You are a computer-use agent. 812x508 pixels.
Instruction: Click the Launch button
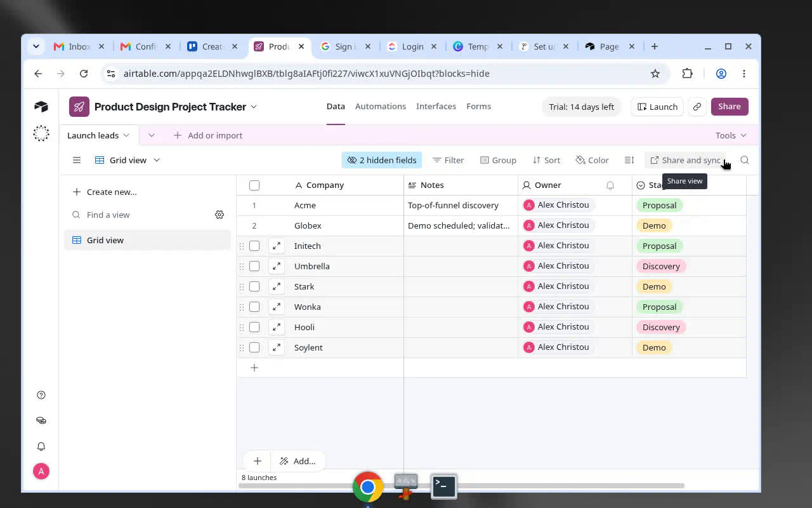click(657, 107)
